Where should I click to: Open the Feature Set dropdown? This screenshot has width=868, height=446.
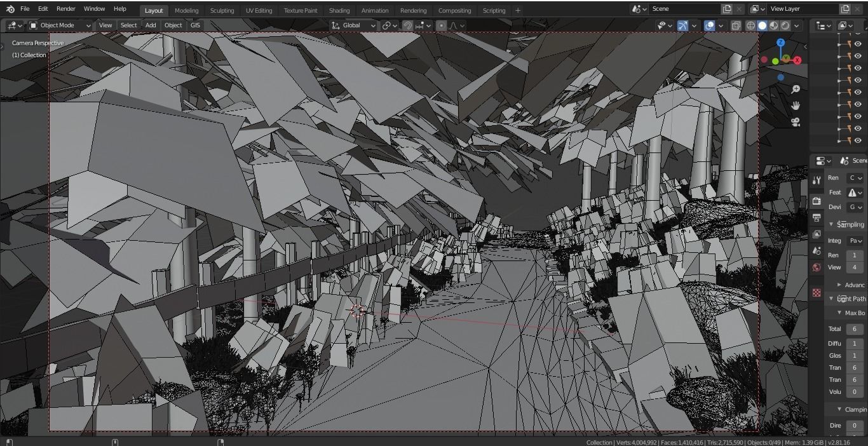click(855, 193)
